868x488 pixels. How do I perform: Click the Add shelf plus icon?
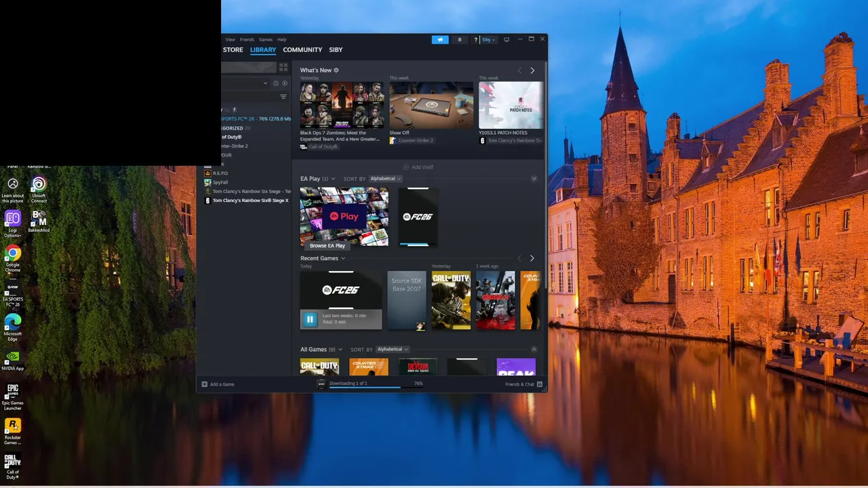pyautogui.click(x=406, y=167)
